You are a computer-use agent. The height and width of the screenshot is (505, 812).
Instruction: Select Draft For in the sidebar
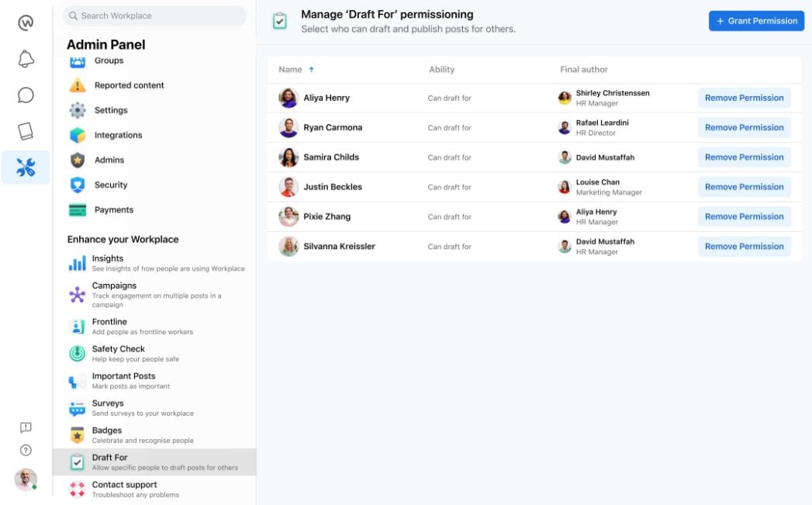click(109, 462)
